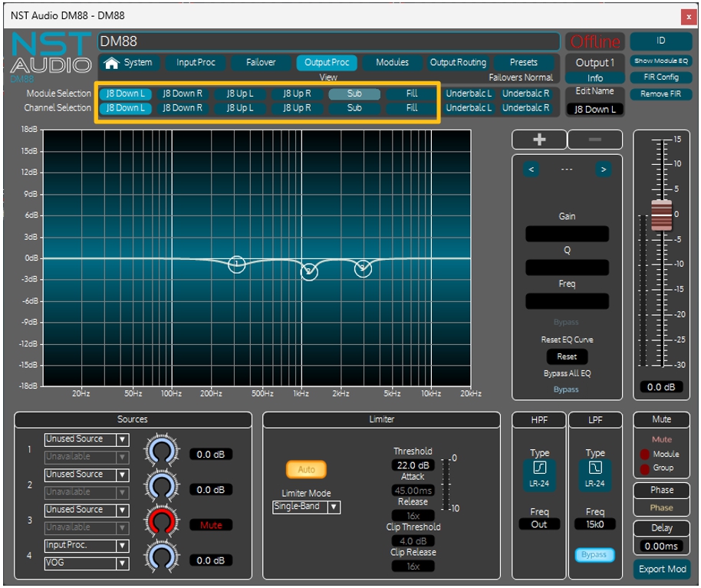The height and width of the screenshot is (588, 701).
Task: Go to previous EQ band arrow
Action: 533,169
